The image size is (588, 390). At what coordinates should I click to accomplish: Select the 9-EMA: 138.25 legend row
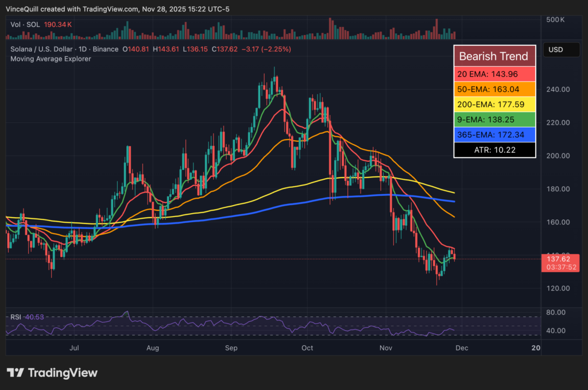coord(494,119)
